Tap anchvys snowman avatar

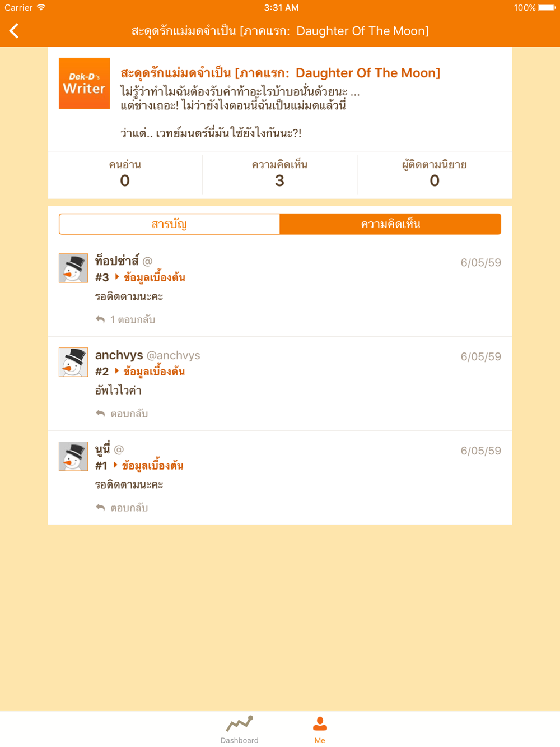click(73, 362)
